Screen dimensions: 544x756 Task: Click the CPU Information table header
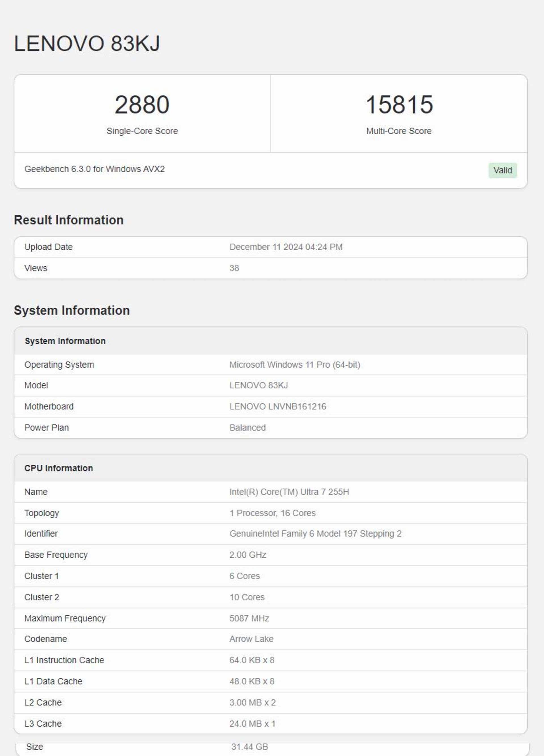59,468
